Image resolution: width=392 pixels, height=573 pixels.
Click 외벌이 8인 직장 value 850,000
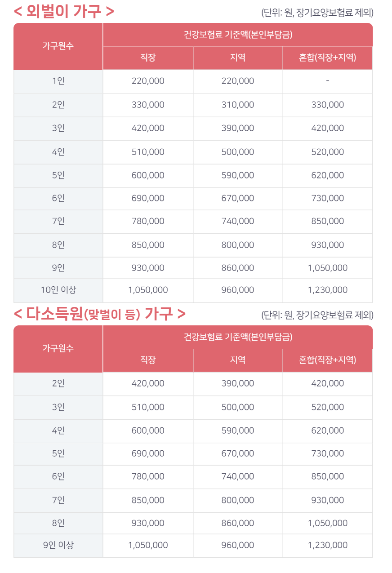click(148, 245)
